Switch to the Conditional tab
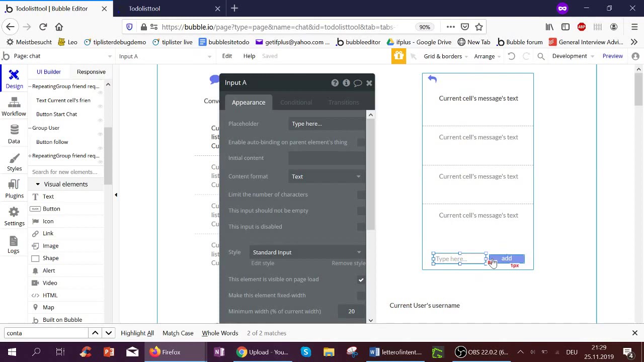Viewport: 644px width, 362px height. click(296, 103)
